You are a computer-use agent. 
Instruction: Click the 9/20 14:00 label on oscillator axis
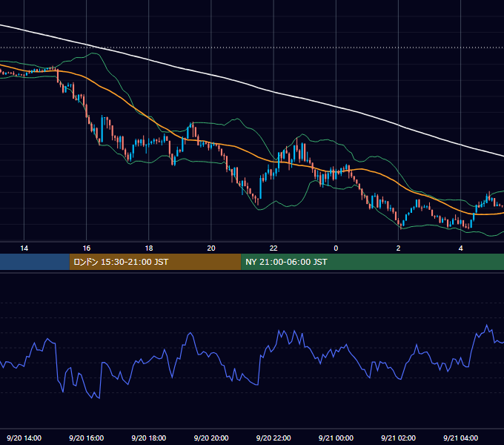24,438
